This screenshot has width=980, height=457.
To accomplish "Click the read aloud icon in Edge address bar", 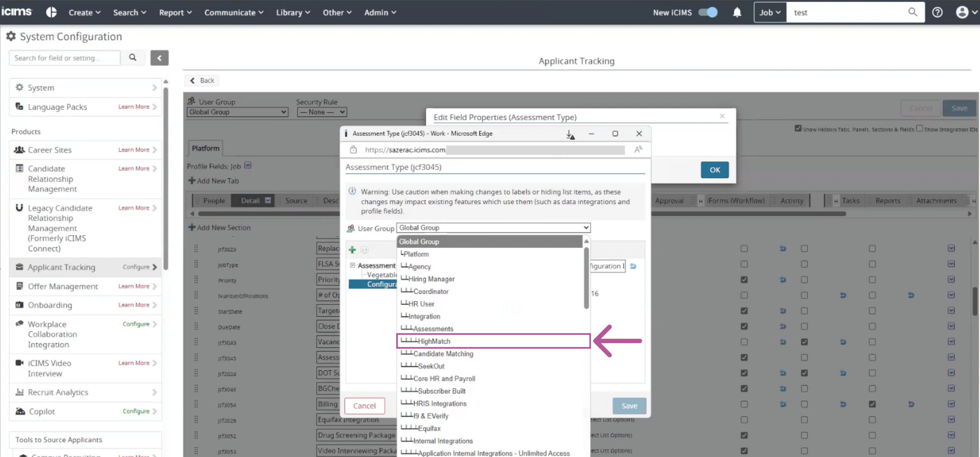I will (638, 150).
